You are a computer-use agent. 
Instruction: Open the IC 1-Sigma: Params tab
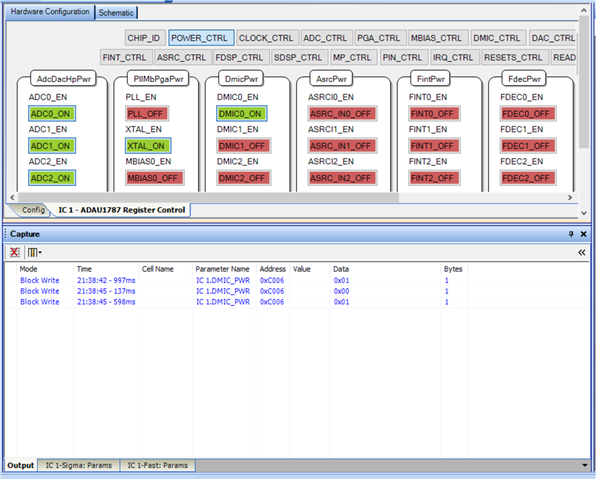coord(79,465)
